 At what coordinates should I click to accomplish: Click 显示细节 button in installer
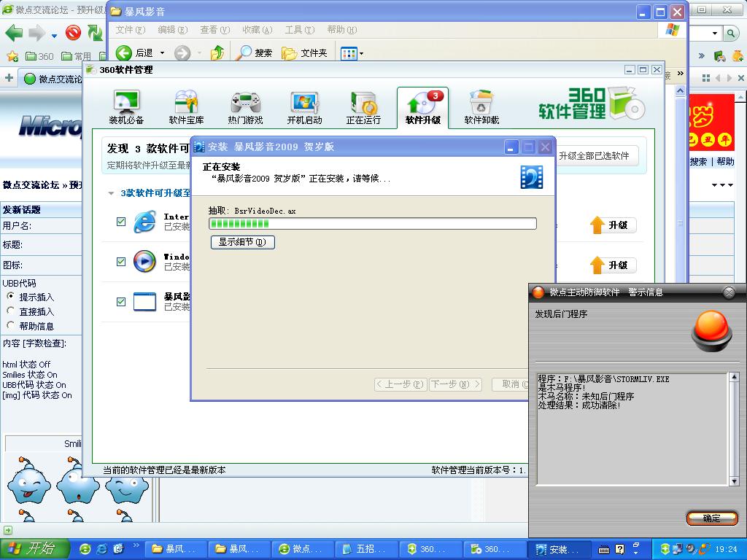(242, 242)
